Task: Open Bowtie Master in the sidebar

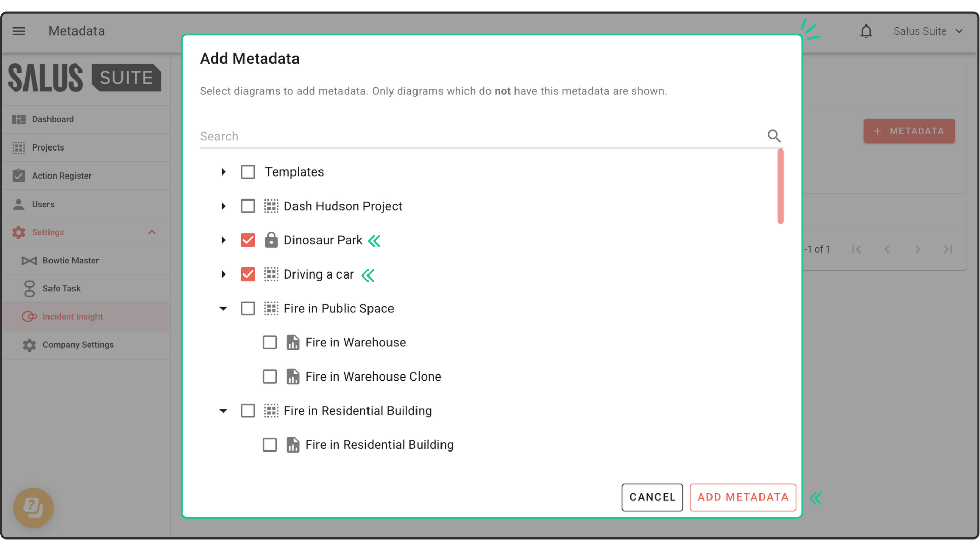Action: [x=70, y=260]
